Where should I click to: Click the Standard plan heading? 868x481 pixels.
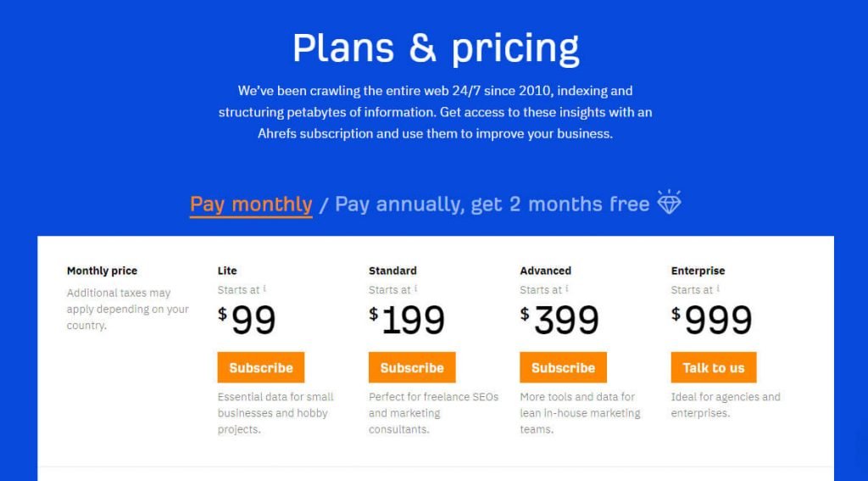392,271
